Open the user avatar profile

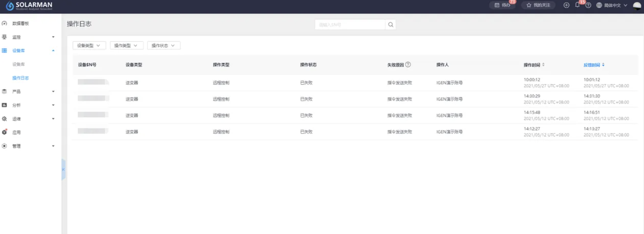pos(637,5)
